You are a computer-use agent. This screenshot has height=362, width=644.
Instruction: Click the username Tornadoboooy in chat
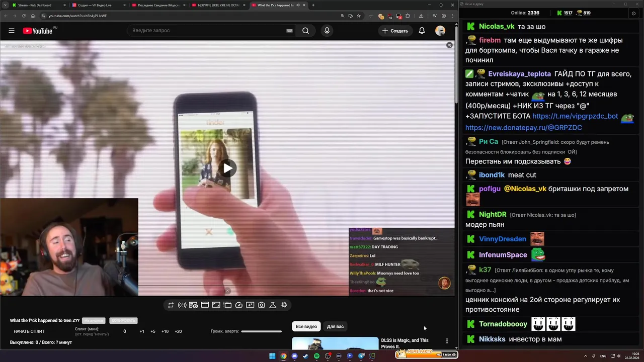503,324
